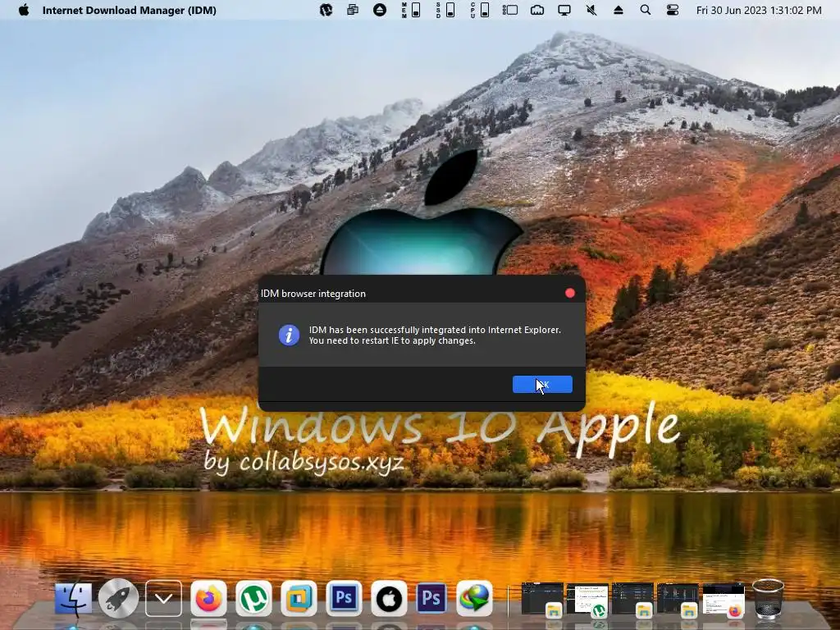Viewport: 840px width, 630px height.
Task: Open the Apple logo menu in the menu bar
Action: pos(24,10)
